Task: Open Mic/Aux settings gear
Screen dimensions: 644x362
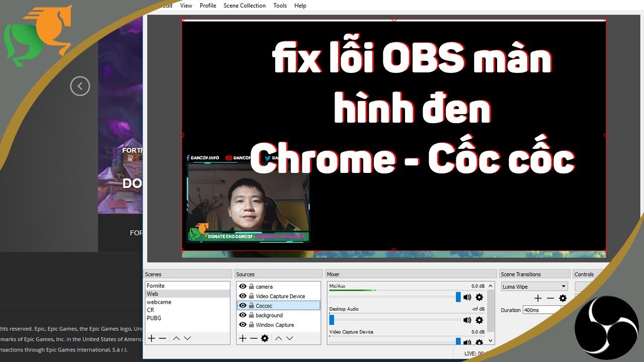Action: [x=479, y=297]
